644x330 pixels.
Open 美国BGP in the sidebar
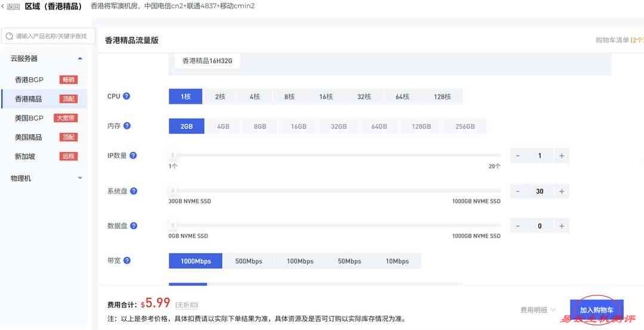coord(29,118)
